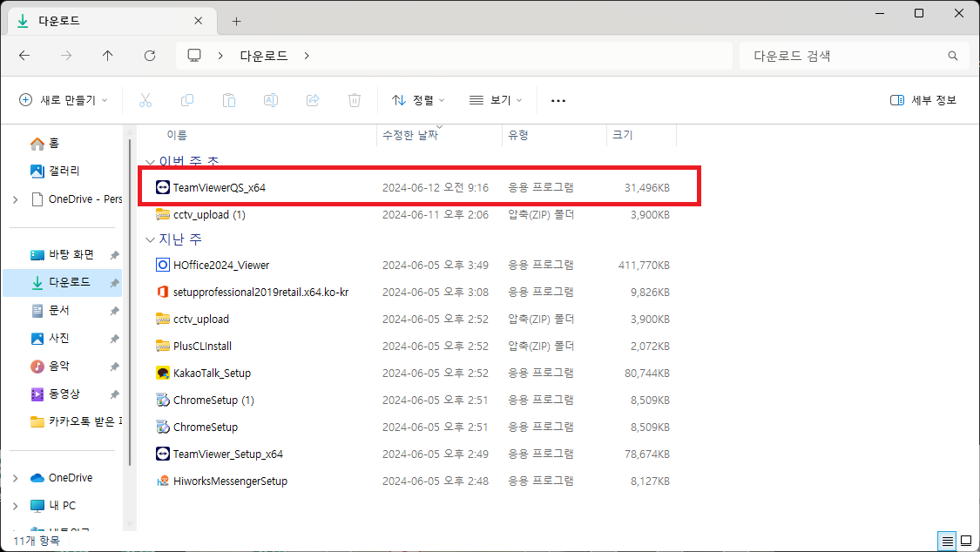Toggle the 세부 정보 details pane
This screenshot has width=980, height=552.
point(923,100)
